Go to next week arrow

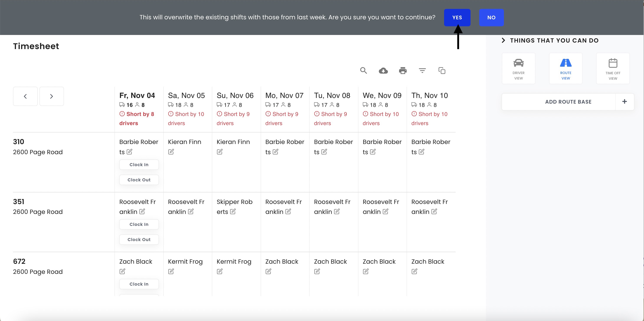[x=52, y=96]
